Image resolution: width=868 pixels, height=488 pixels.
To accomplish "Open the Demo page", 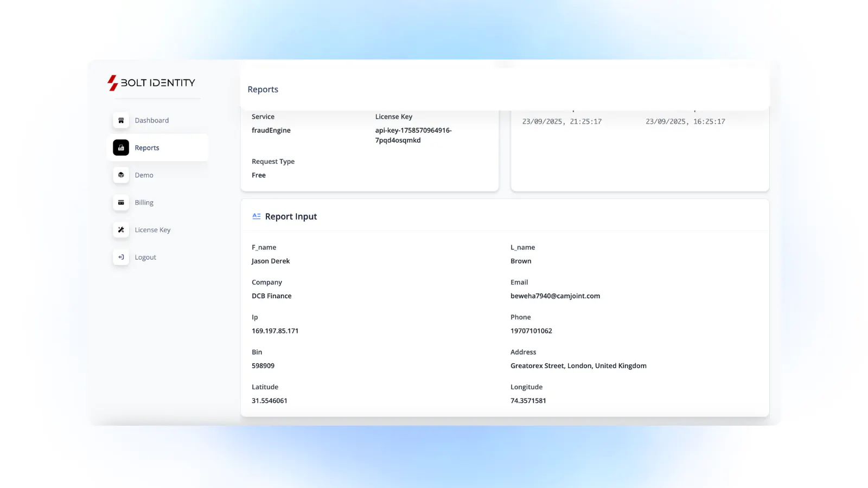I will tap(144, 175).
